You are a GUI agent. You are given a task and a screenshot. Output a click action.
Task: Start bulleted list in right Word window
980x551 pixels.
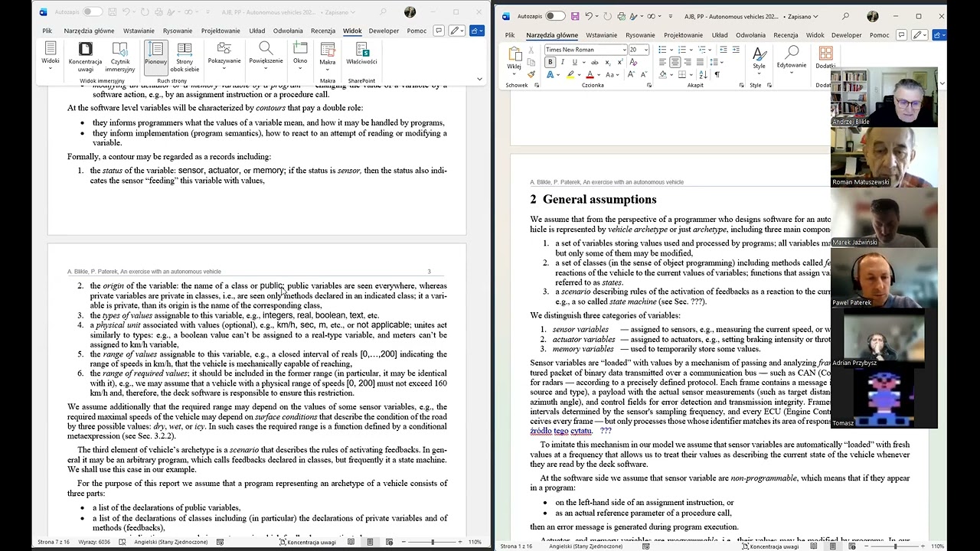coord(663,50)
